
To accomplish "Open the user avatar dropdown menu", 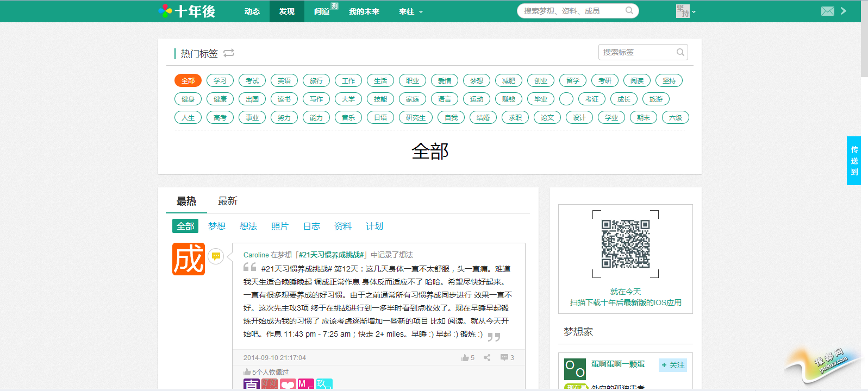I will 686,11.
